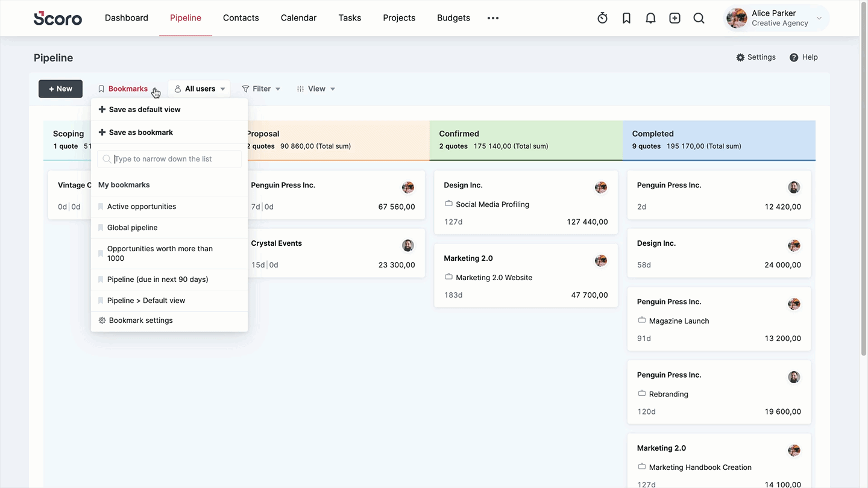This screenshot has height=488, width=868.
Task: Click bookmark icon beside Active opportunities
Action: 101,207
